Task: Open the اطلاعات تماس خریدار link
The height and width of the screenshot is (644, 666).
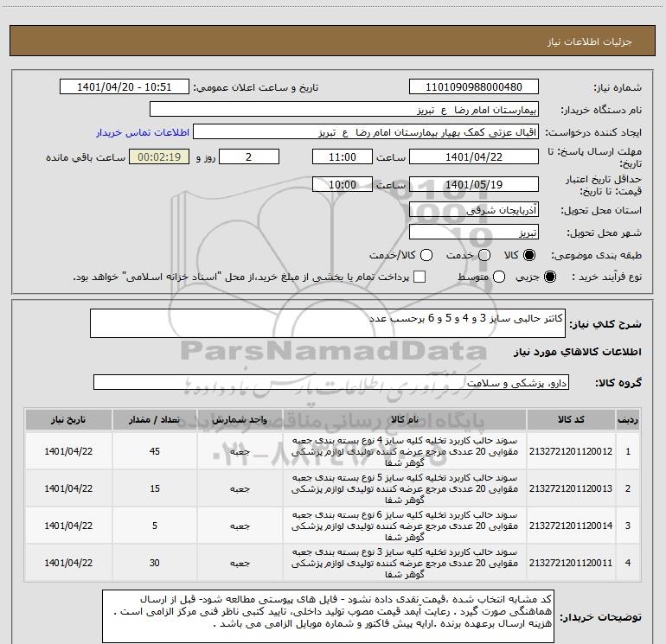Action: (x=143, y=132)
